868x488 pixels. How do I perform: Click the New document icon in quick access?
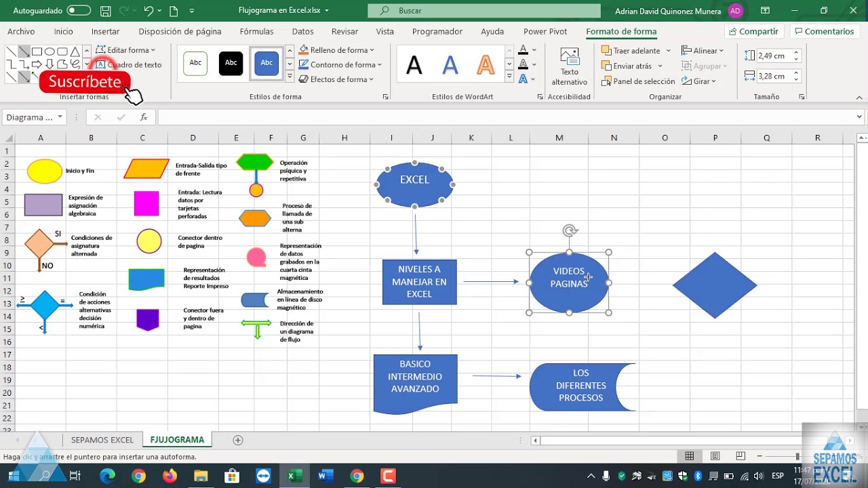[174, 11]
